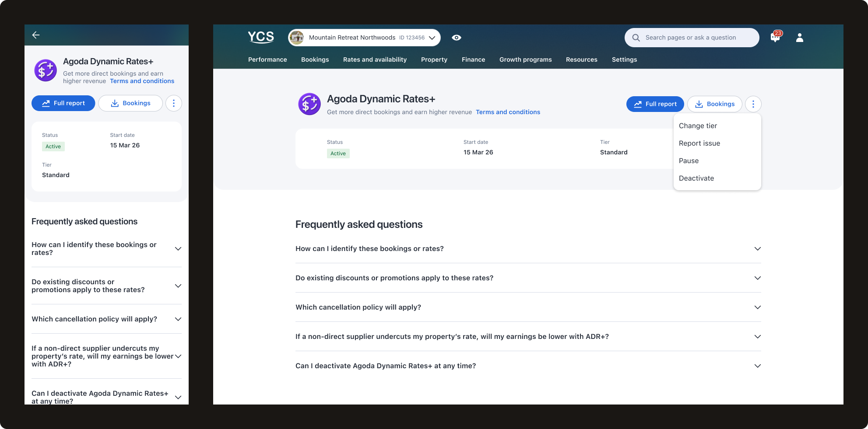Click property thumbnail for Mountain Retreat Northwoods
The image size is (868, 429).
pos(297,38)
